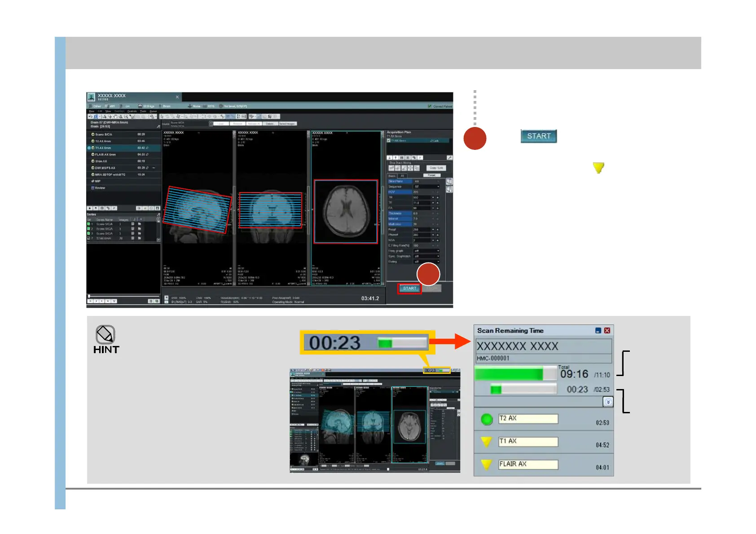
Task: Click move-up arrow icon under protocol list
Action: click(96, 208)
